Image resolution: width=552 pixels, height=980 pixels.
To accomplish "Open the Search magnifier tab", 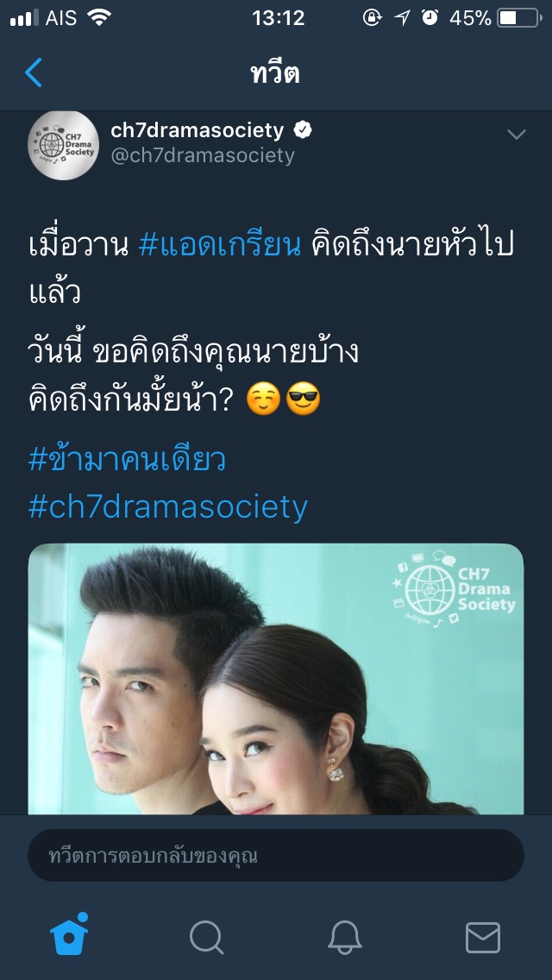I will tap(207, 938).
